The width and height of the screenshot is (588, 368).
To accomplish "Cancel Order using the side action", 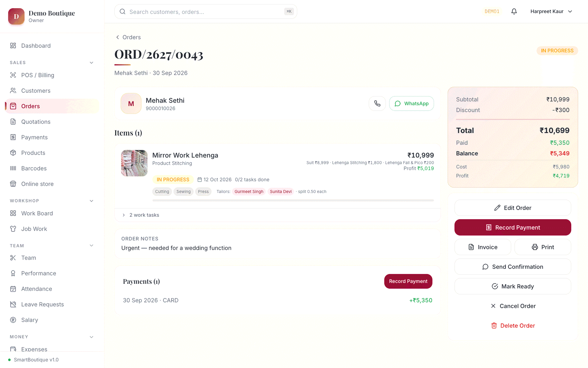I will (x=513, y=306).
